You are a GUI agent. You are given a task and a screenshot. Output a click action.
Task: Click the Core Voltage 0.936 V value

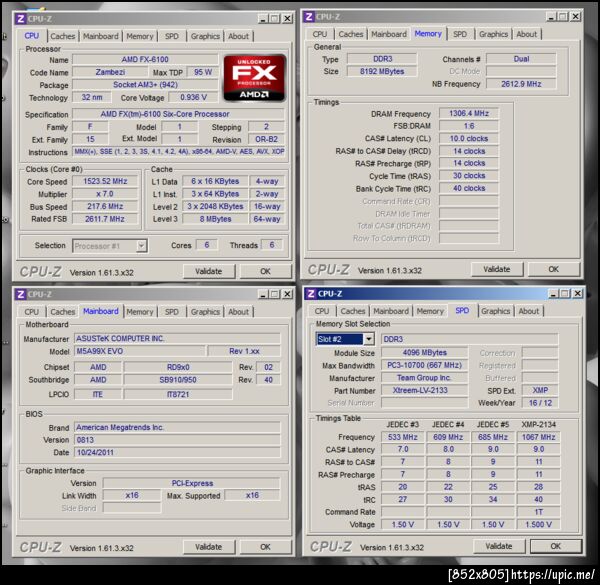click(193, 97)
